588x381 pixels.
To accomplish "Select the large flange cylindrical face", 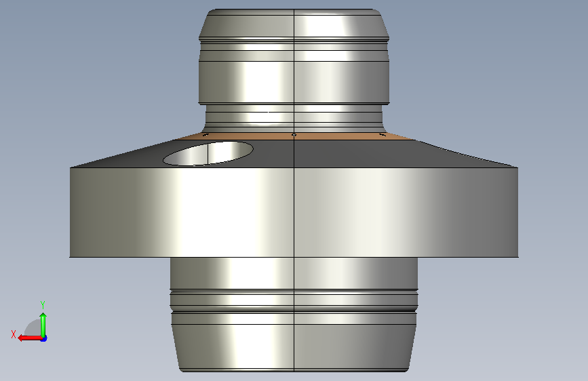I will [294, 212].
